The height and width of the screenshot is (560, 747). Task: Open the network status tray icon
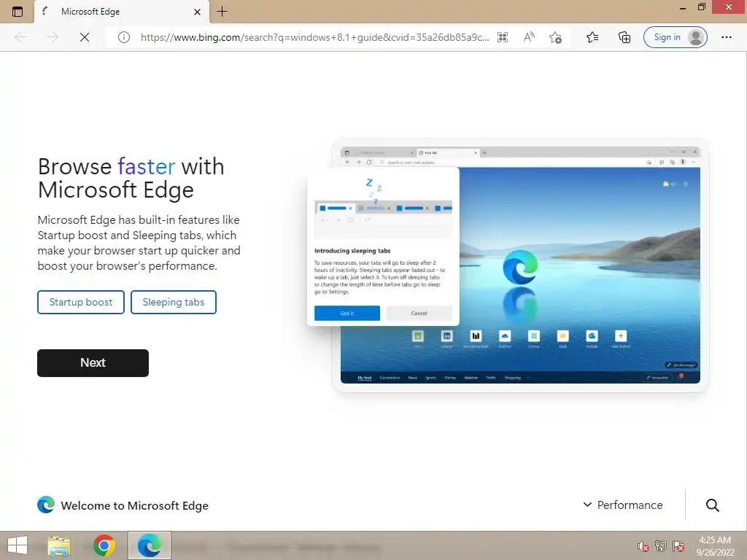[661, 545]
